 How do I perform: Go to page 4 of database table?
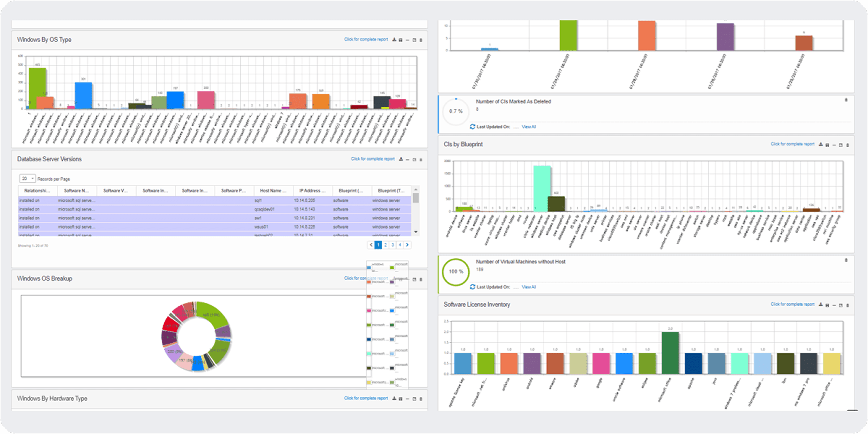400,245
